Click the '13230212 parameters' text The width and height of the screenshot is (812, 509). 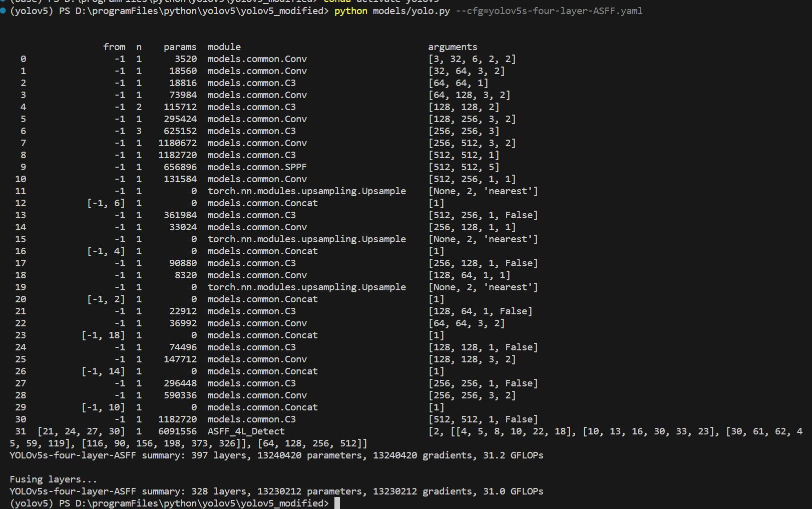point(310,491)
